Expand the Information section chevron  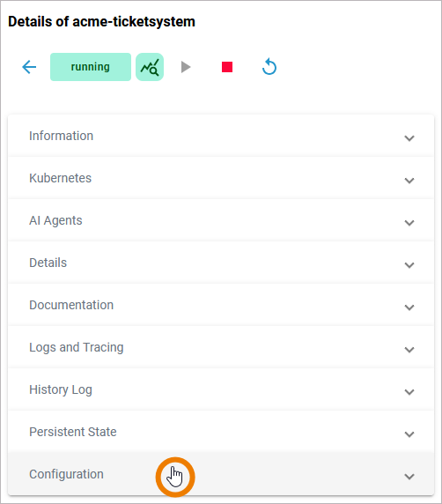409,138
